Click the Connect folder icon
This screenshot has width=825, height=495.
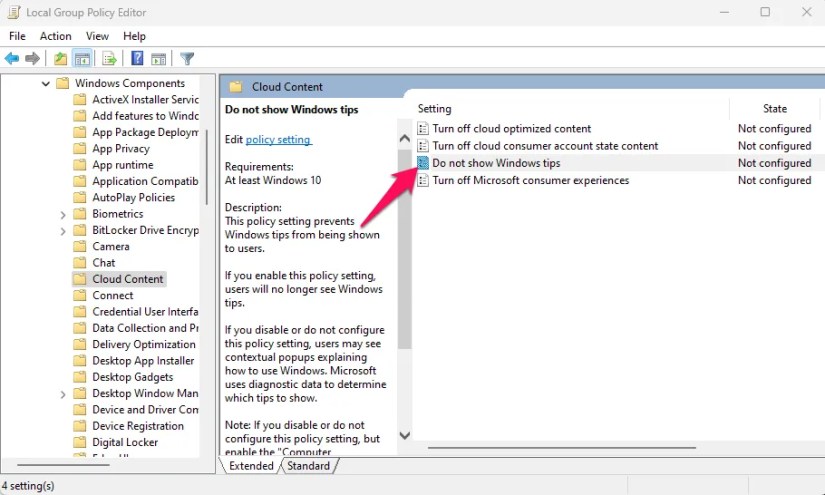tap(79, 295)
